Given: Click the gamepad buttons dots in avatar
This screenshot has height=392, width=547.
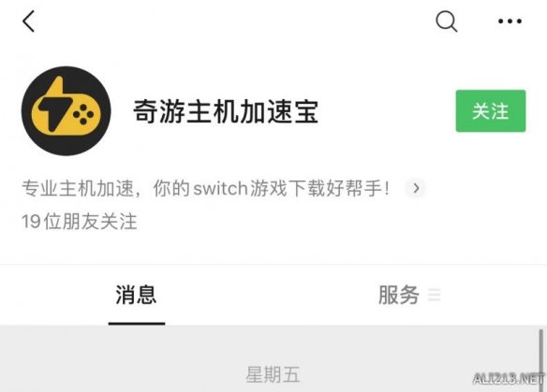Looking at the screenshot, I should pos(83,113).
